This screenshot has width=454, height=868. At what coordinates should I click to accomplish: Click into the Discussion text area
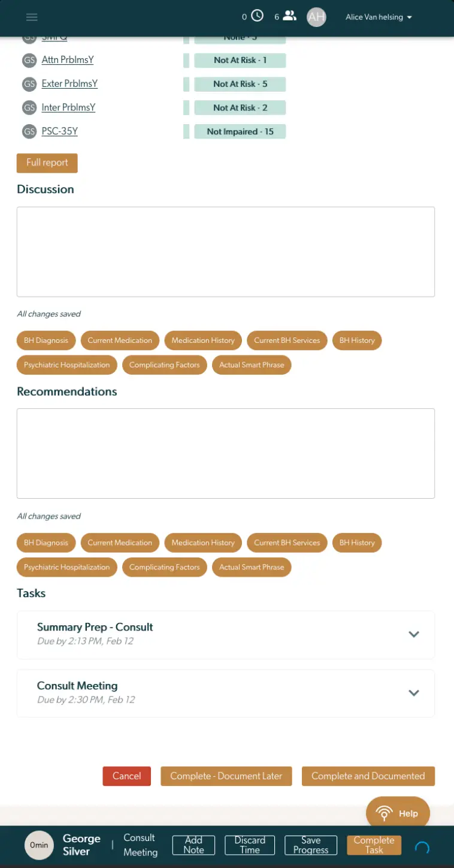pyautogui.click(x=226, y=252)
